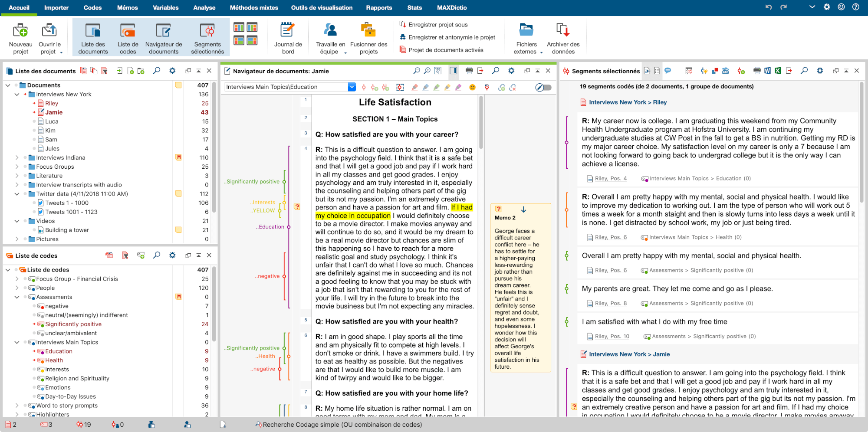Screen dimensions: 868x432
Task: Search in Liste des documents panel
Action: click(x=157, y=71)
